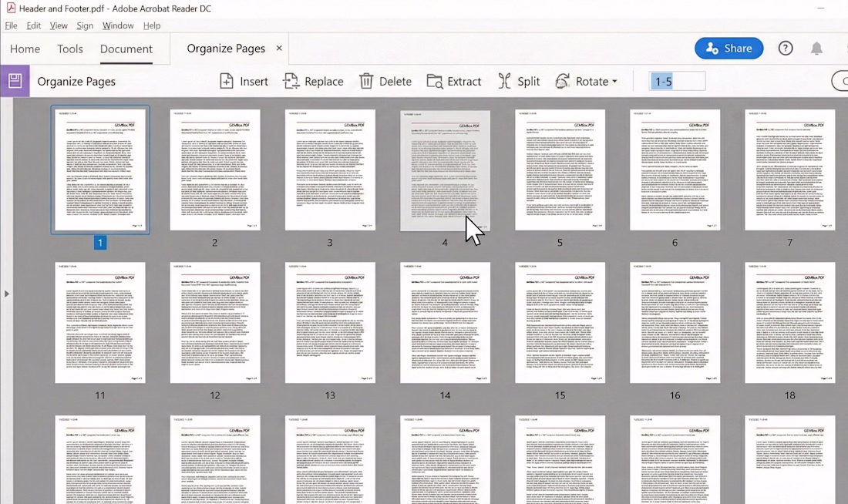Select page 16 thumbnail
This screenshot has height=504, width=848.
pos(675,323)
